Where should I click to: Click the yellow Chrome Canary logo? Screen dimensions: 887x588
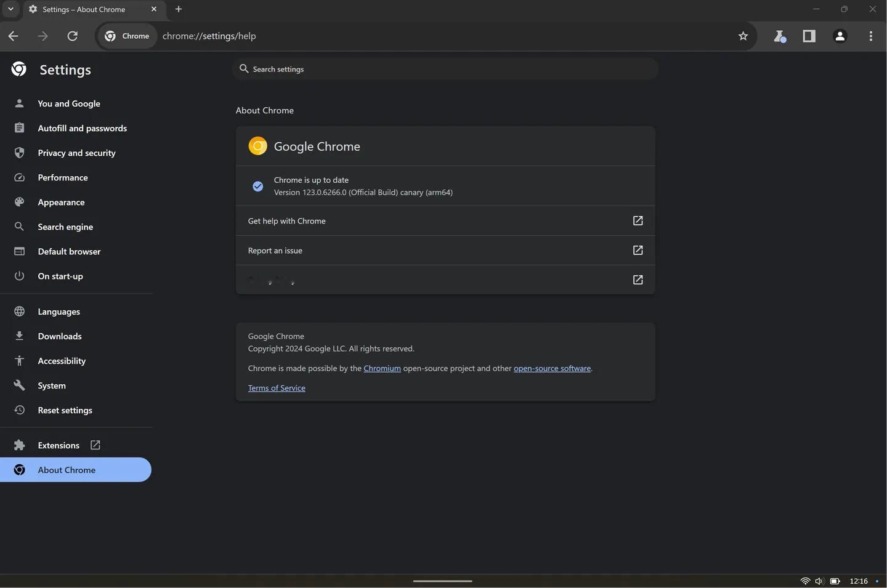coord(257,146)
